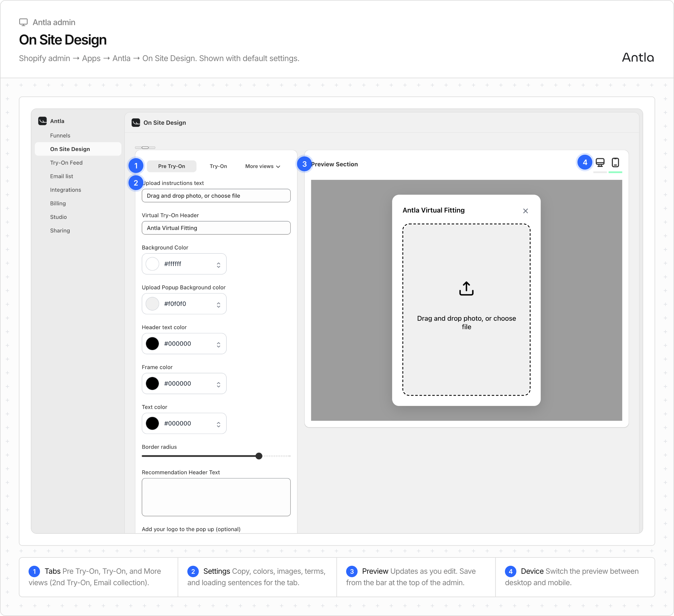Click the Antla app name in sidebar
This screenshot has width=674, height=616.
pos(57,121)
